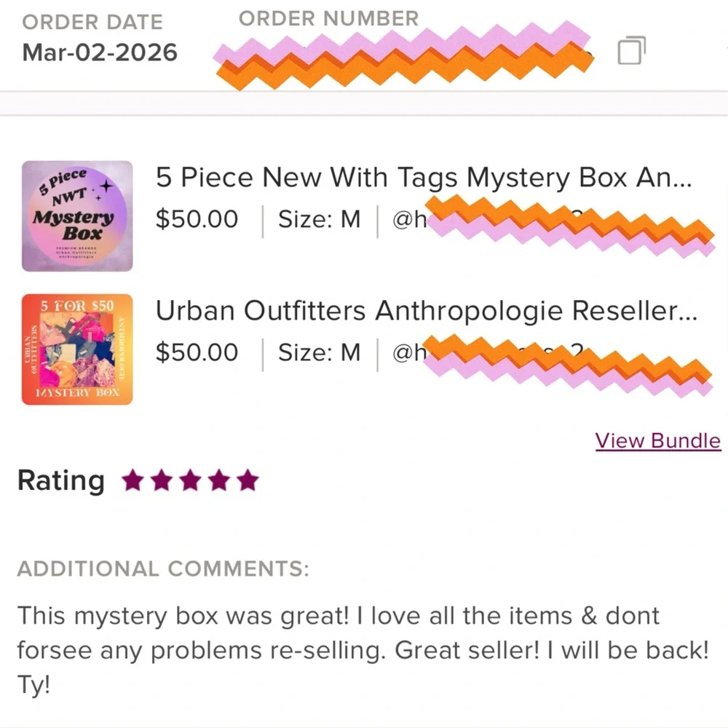The width and height of the screenshot is (728, 728).
Task: Open the purple 5 Piece NWT Mystery Box thumbnail
Action: pyautogui.click(x=77, y=216)
